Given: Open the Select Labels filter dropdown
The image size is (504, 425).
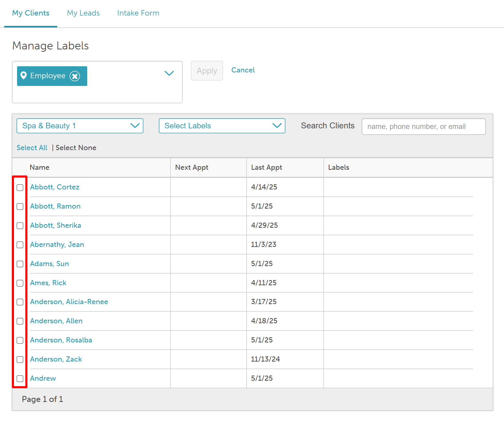Looking at the screenshot, I should (222, 126).
